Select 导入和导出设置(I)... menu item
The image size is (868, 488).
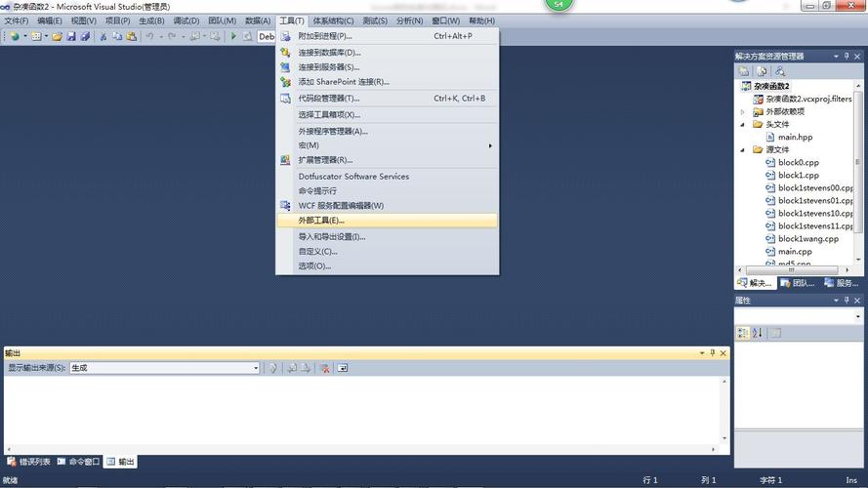[x=387, y=237]
